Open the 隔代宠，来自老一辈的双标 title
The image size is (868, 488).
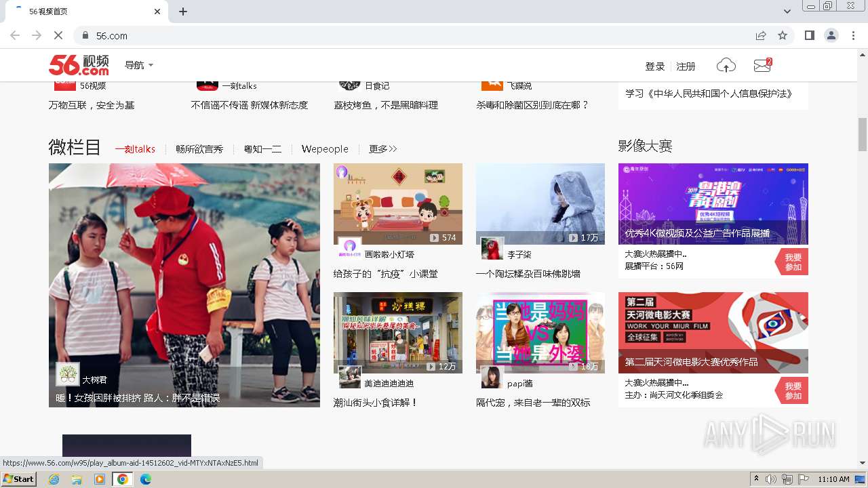(533, 403)
